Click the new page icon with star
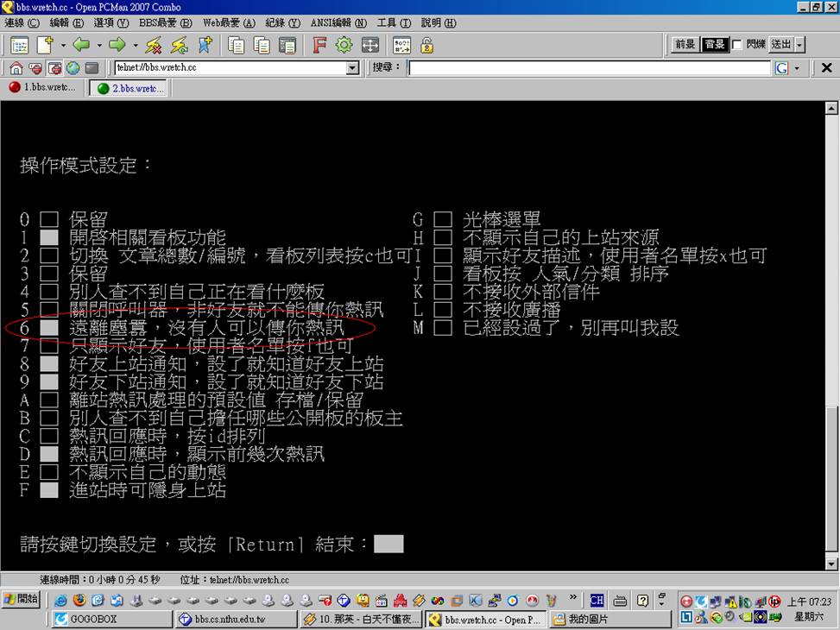The image size is (840, 630). click(x=45, y=45)
